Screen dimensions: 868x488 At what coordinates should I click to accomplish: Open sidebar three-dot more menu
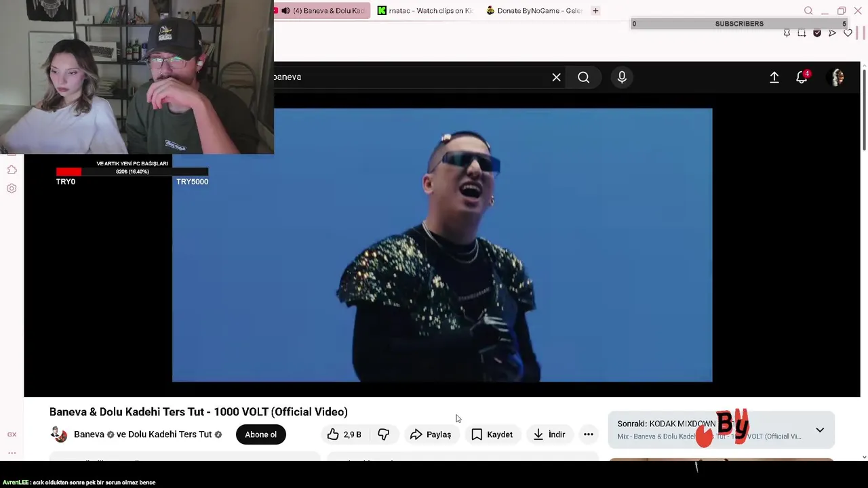12,453
